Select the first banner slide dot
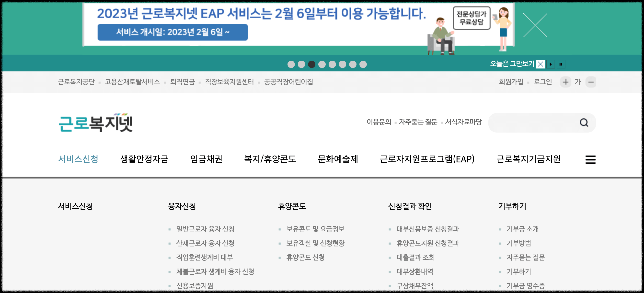Viewport: 644px width, 293px height. point(291,64)
